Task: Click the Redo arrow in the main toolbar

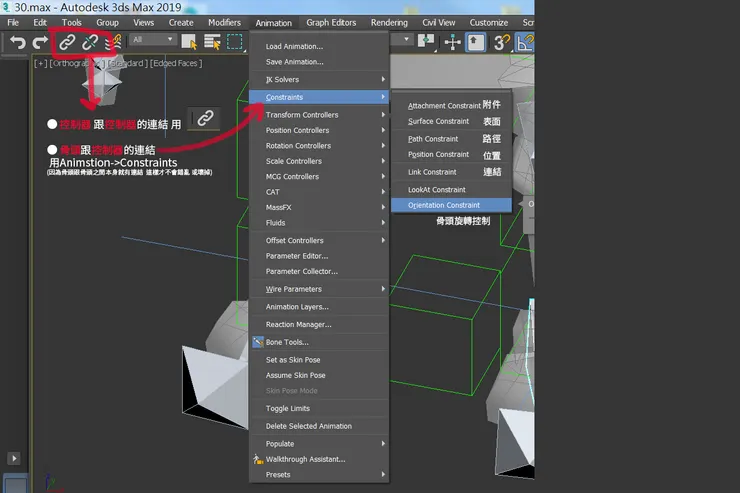Action: [41, 42]
